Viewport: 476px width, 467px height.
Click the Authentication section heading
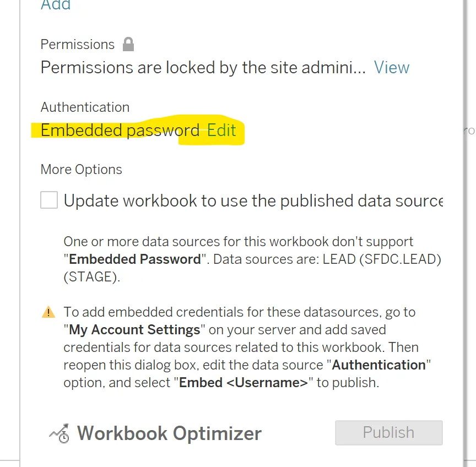tap(85, 107)
